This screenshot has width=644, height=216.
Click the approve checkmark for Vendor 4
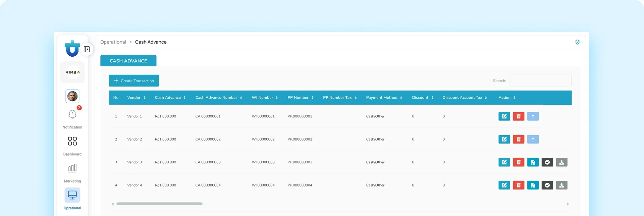[x=547, y=185]
